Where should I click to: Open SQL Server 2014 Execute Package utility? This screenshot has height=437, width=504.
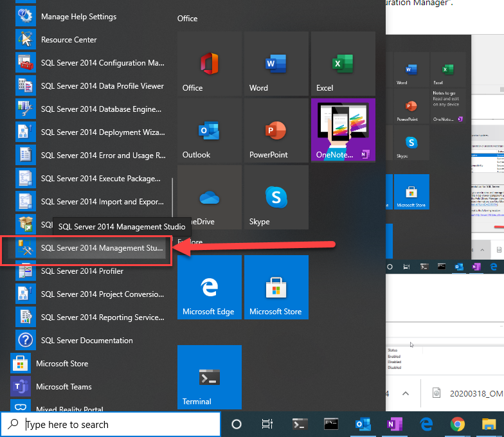click(90, 179)
